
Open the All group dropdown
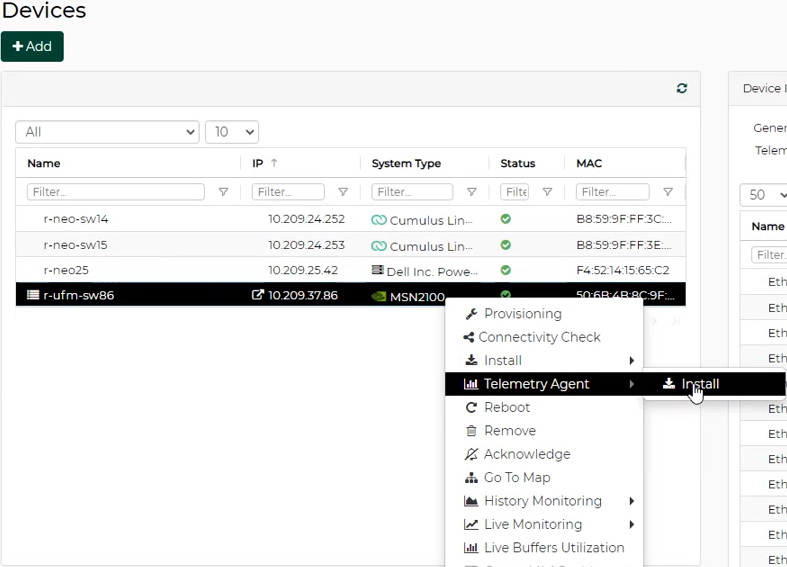(x=107, y=132)
